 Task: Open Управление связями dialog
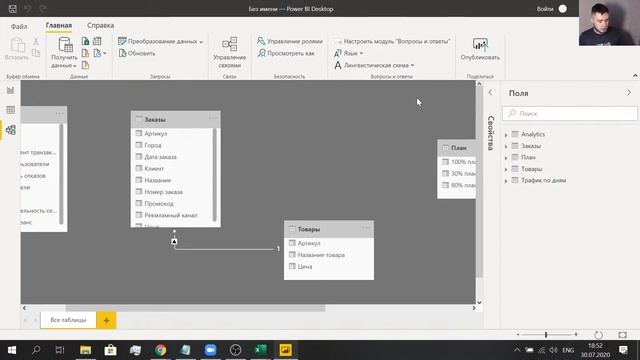(x=229, y=53)
